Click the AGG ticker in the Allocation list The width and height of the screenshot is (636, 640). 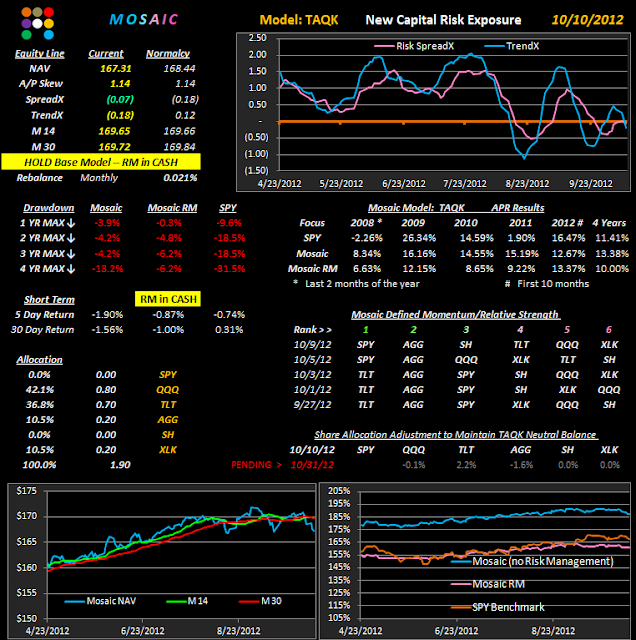click(x=168, y=420)
